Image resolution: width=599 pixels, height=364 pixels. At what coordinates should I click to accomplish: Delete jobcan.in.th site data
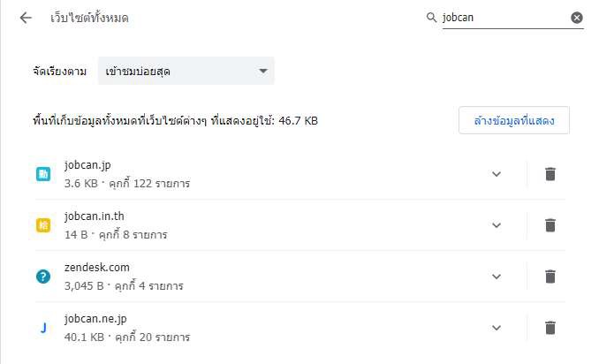[x=550, y=225]
